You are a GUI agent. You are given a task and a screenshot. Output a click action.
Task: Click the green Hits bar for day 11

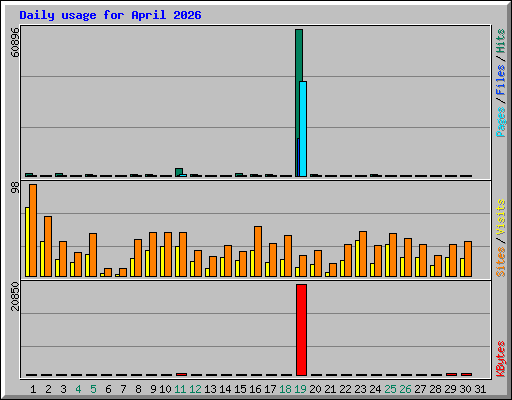(179, 172)
